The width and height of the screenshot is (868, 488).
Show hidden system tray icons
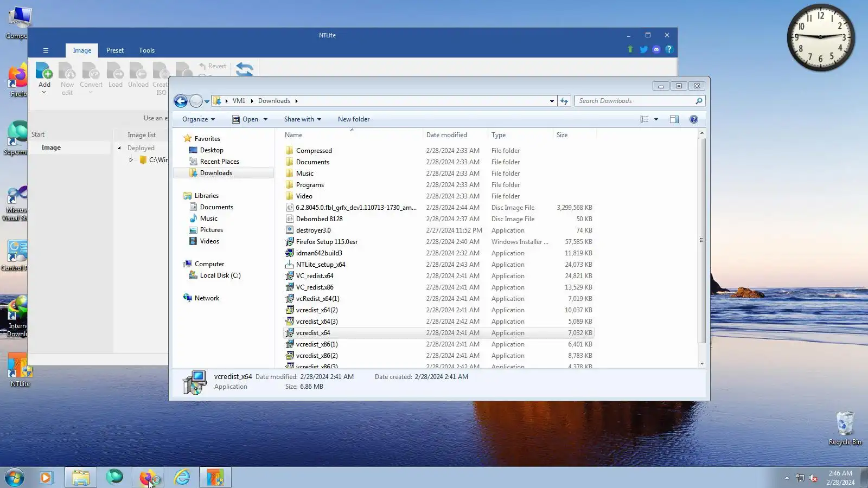coord(787,478)
